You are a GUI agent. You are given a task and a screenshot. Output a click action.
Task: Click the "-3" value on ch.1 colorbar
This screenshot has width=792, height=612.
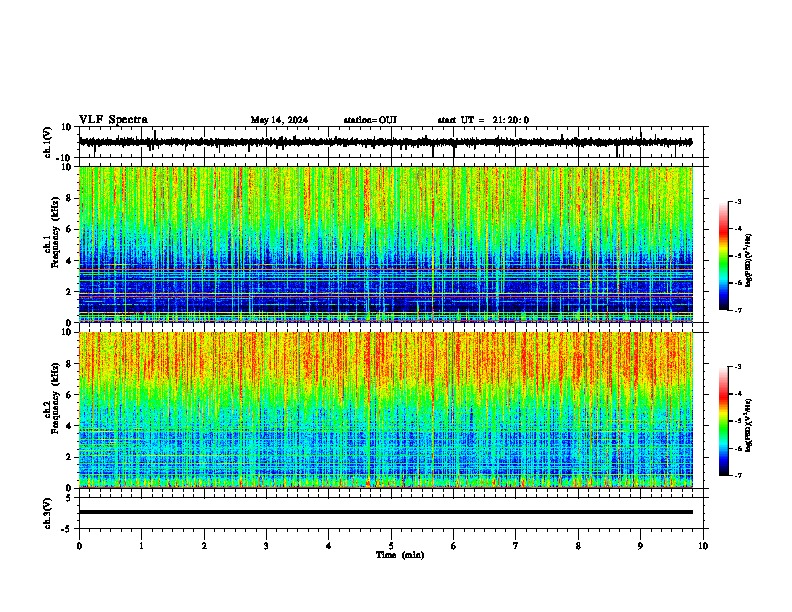(x=737, y=202)
